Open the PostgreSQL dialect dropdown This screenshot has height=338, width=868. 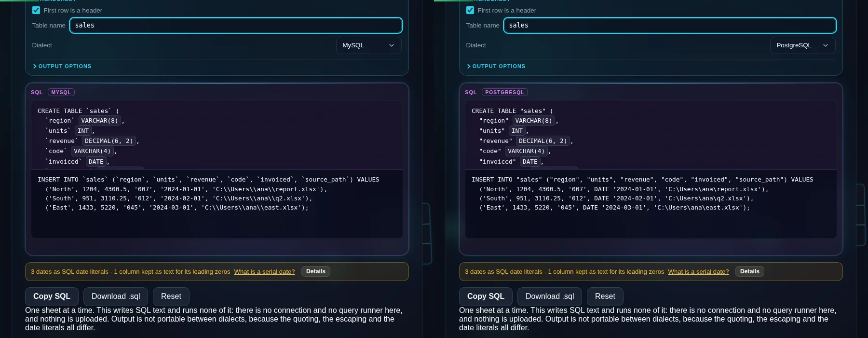[x=802, y=45]
